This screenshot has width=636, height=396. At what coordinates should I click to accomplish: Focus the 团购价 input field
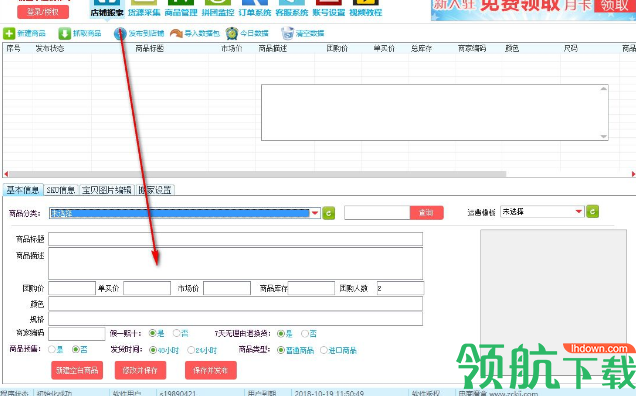72,288
